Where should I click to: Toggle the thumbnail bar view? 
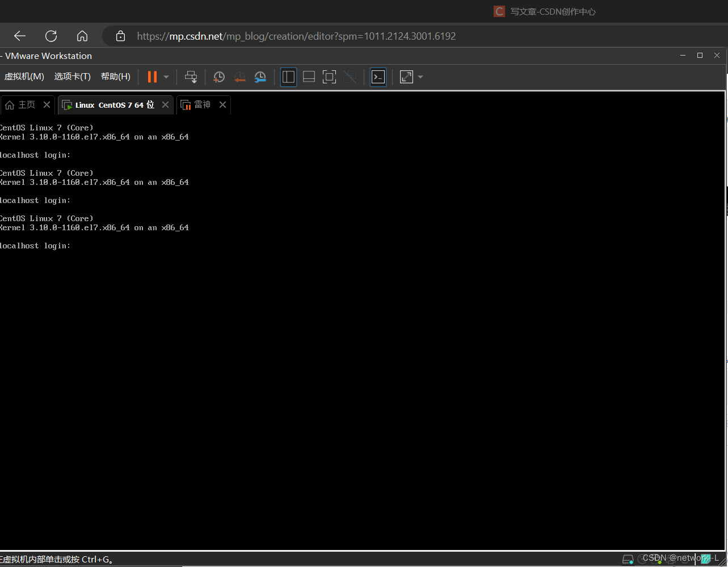pyautogui.click(x=309, y=77)
